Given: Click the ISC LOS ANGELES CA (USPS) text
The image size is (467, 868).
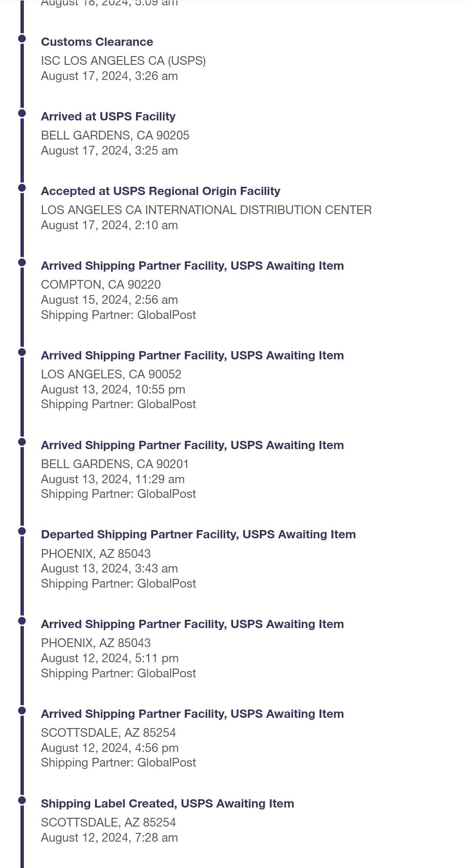Looking at the screenshot, I should 123,61.
